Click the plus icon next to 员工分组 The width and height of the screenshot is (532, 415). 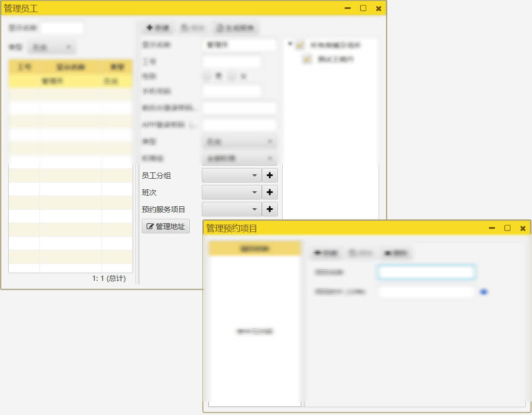tap(270, 175)
